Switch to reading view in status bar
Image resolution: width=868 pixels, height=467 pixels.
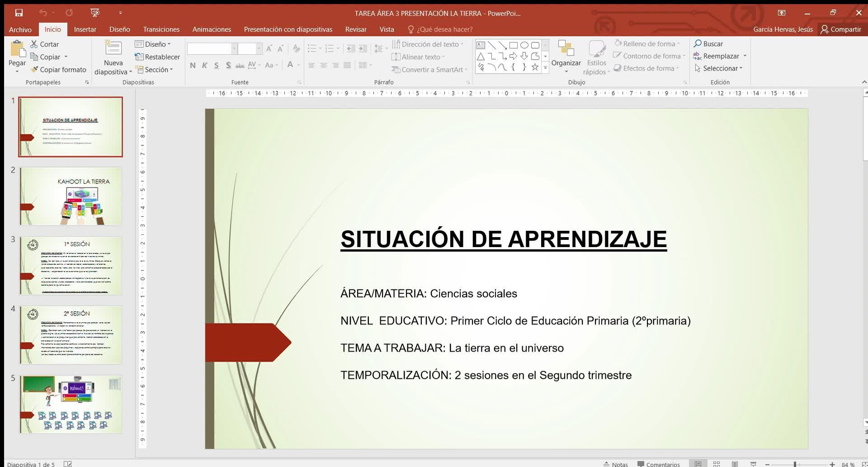735,464
